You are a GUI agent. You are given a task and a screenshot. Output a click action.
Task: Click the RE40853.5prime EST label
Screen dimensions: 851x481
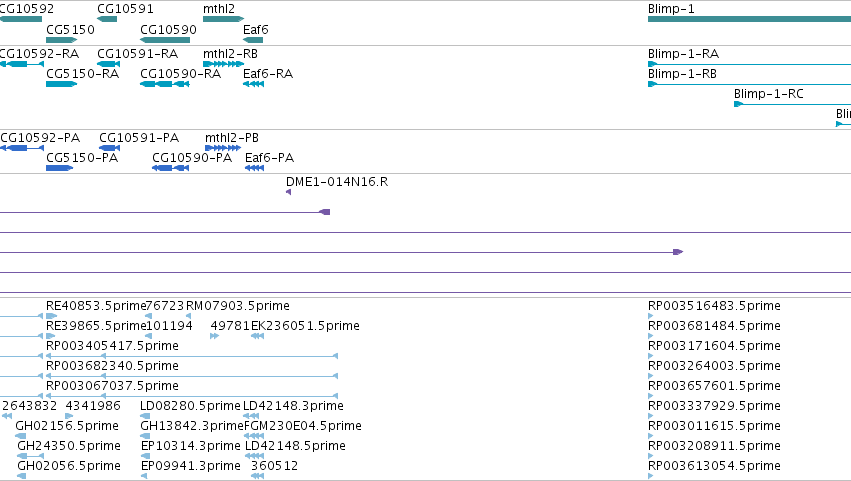point(96,306)
